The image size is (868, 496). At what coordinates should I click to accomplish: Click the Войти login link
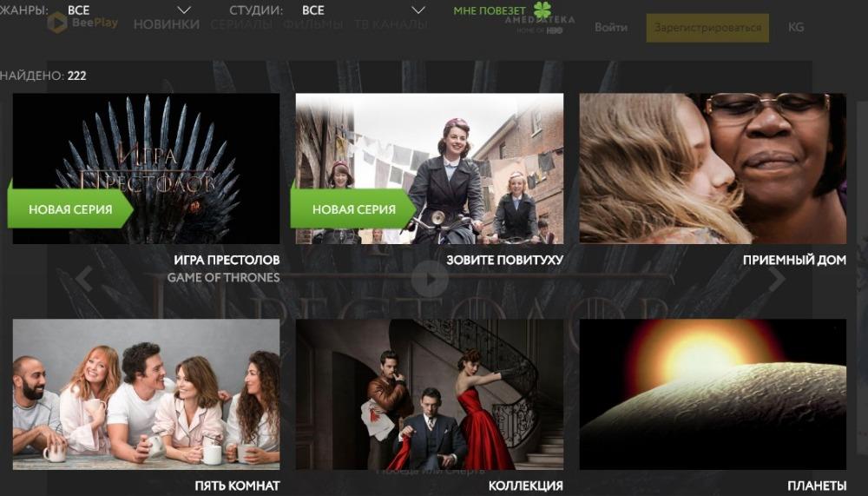611,27
